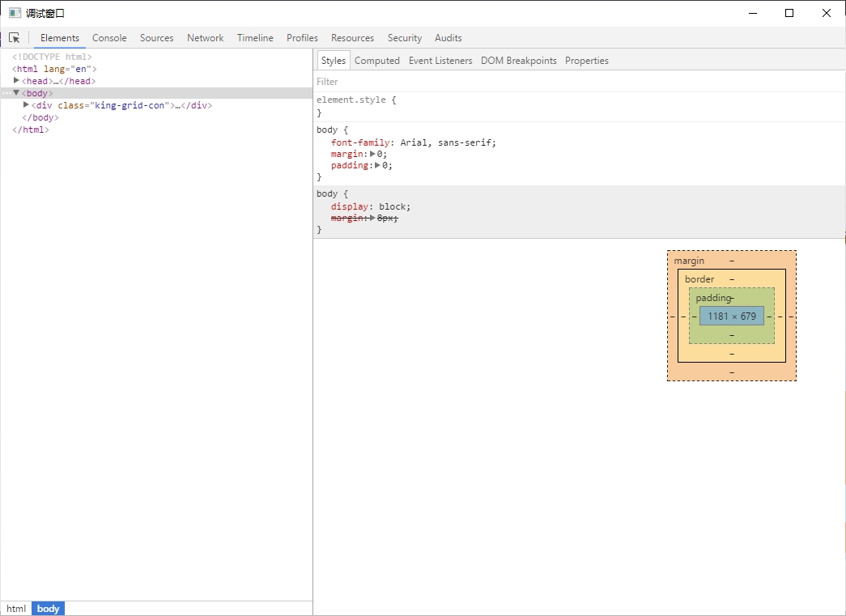Show the Computed styles pane
846x616 pixels.
pyautogui.click(x=376, y=61)
